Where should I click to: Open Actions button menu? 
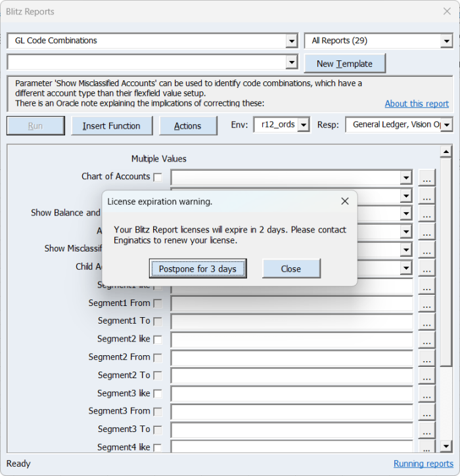pyautogui.click(x=188, y=125)
